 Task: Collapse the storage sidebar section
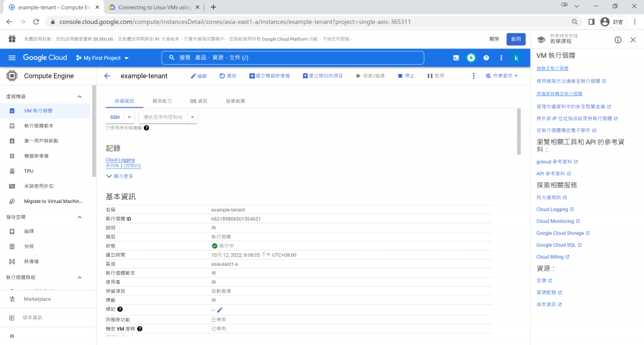[80, 217]
